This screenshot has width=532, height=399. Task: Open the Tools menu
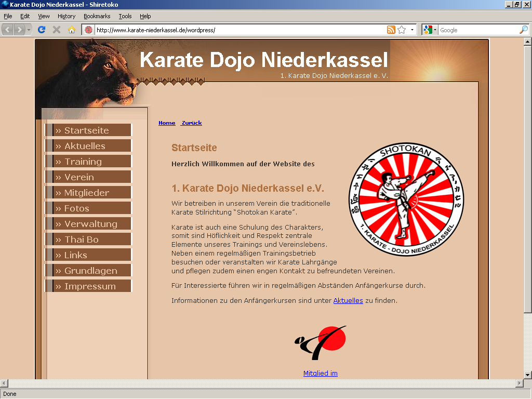(x=125, y=16)
